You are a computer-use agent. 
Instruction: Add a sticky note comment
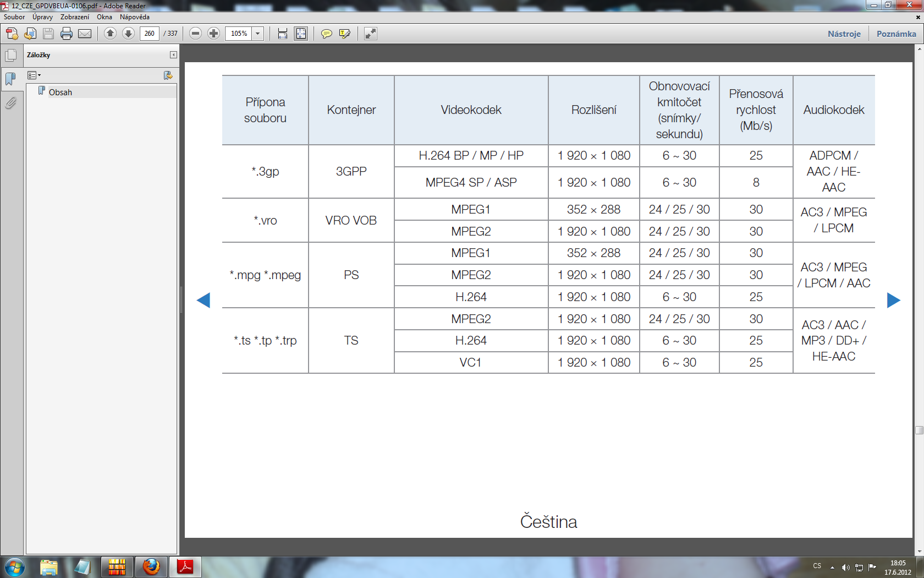326,34
